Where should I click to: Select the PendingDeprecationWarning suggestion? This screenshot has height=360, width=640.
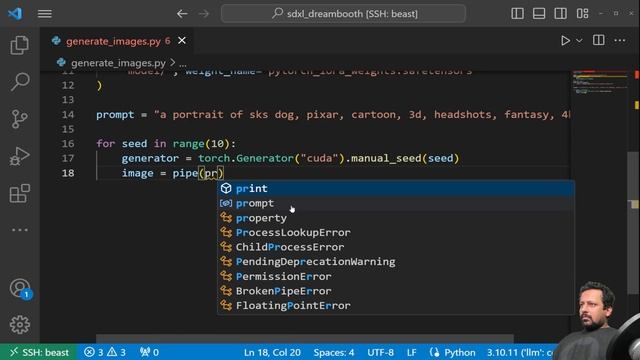point(396,262)
